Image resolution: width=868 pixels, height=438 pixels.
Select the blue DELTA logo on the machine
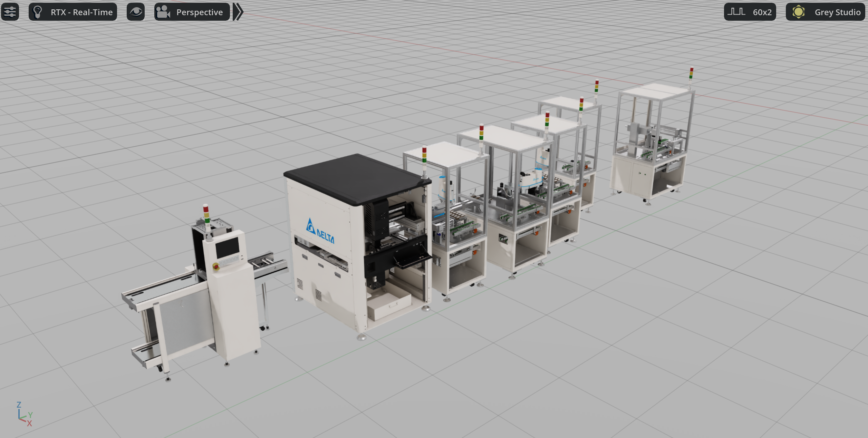click(320, 232)
